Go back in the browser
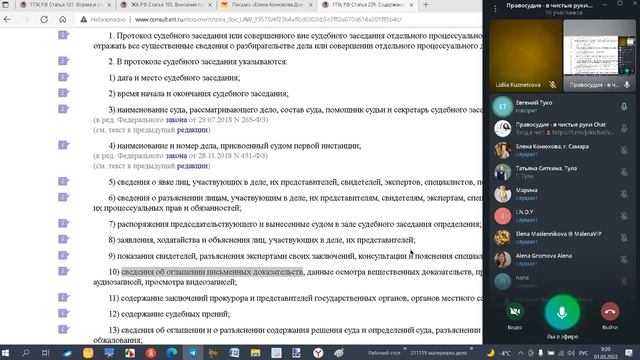The height and width of the screenshot is (360, 640). pyautogui.click(x=7, y=19)
